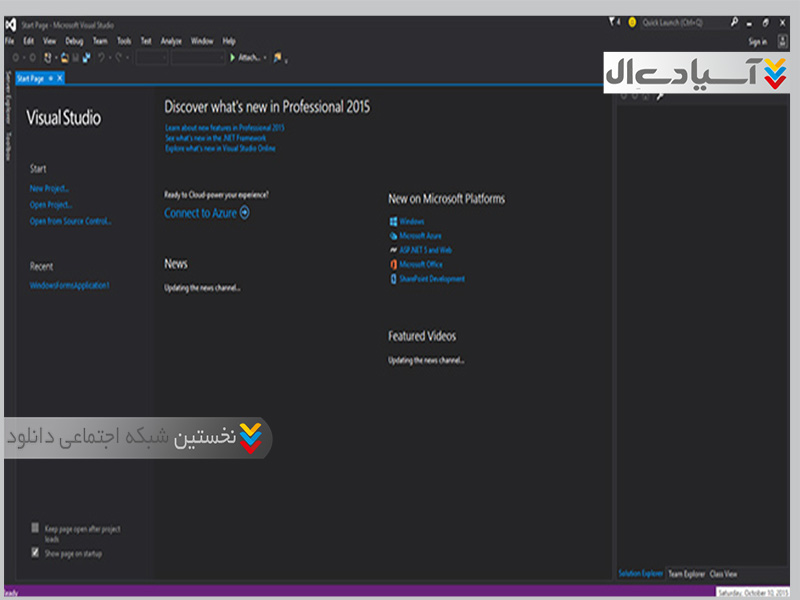The image size is (800, 600).
Task: Open the Debug menu
Action: coord(74,41)
